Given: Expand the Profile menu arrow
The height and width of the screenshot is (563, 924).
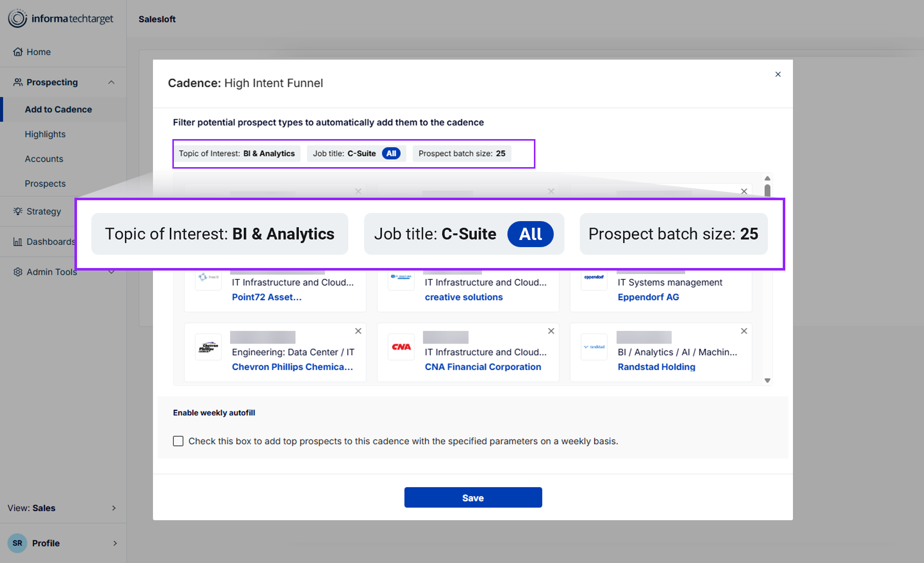Looking at the screenshot, I should [115, 543].
